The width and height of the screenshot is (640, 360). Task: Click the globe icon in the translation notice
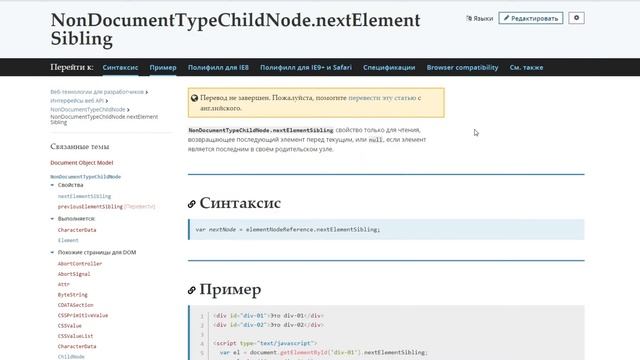pyautogui.click(x=194, y=98)
